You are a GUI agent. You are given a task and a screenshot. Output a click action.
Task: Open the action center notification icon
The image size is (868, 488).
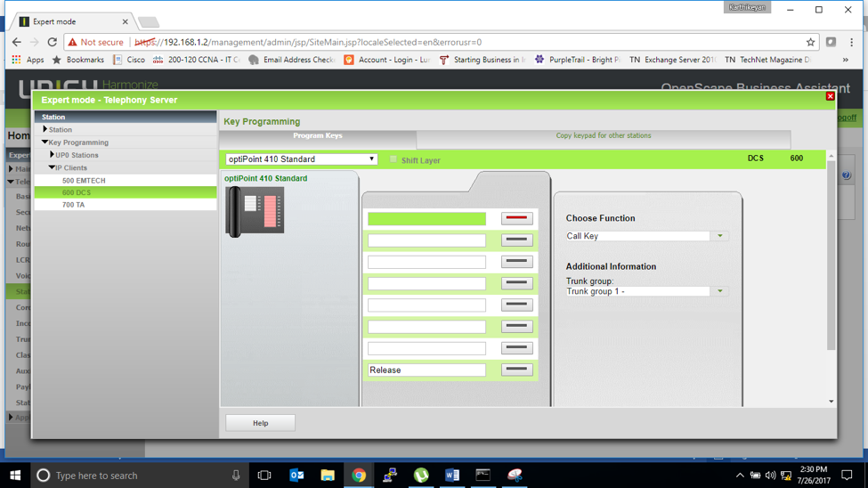point(847,476)
